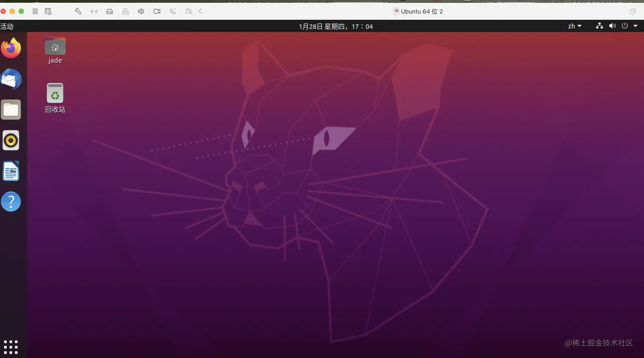644x358 pixels.
Task: Open the zh input source dropdown
Action: (575, 26)
